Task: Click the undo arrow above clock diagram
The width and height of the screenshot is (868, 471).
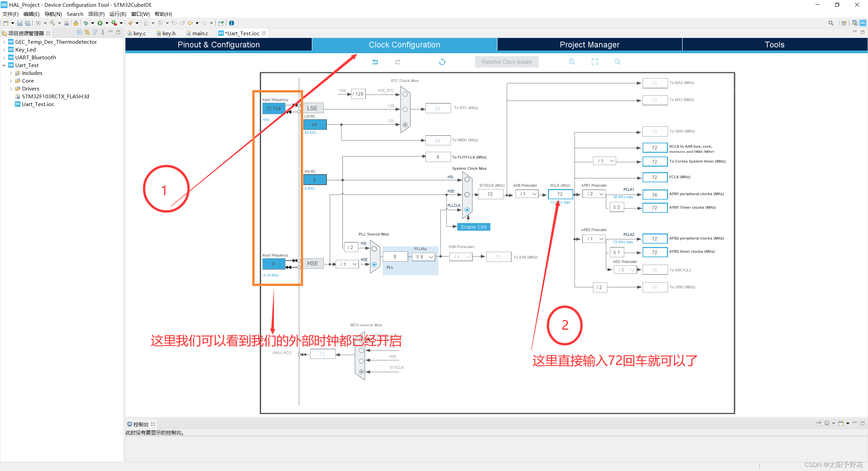Action: [x=375, y=62]
